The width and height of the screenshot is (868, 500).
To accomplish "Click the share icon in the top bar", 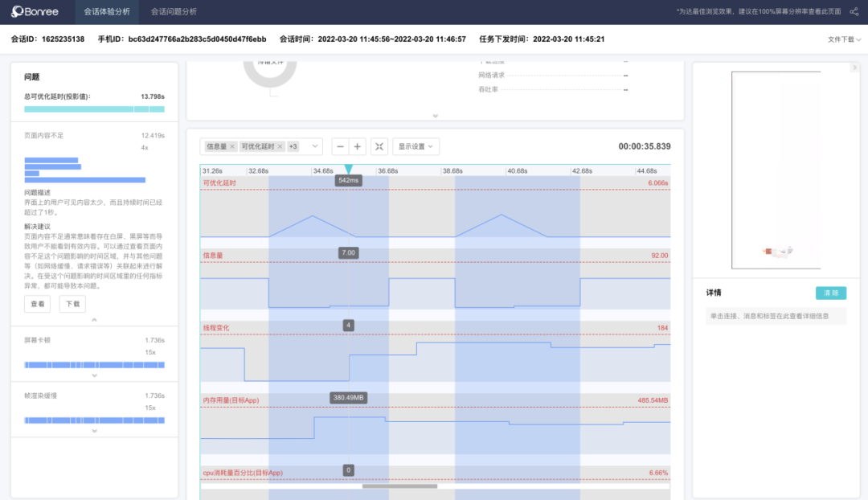I will (854, 12).
